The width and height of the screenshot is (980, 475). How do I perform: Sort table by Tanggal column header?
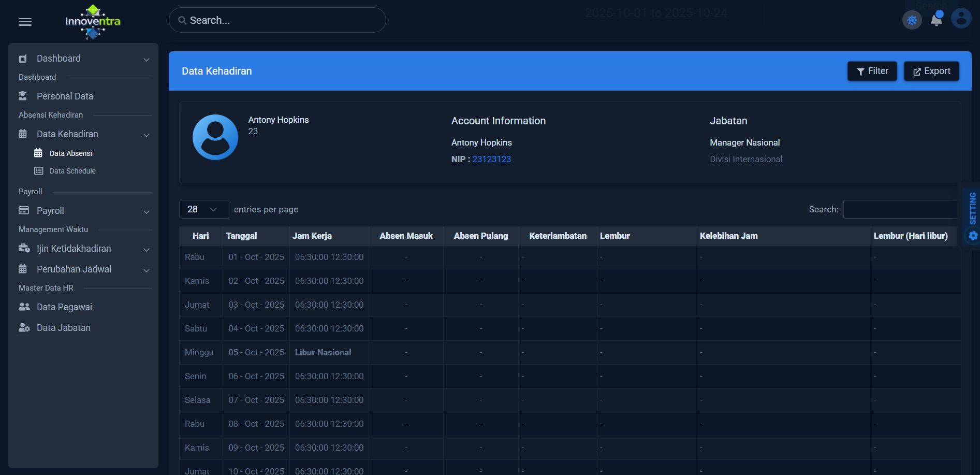[241, 236]
